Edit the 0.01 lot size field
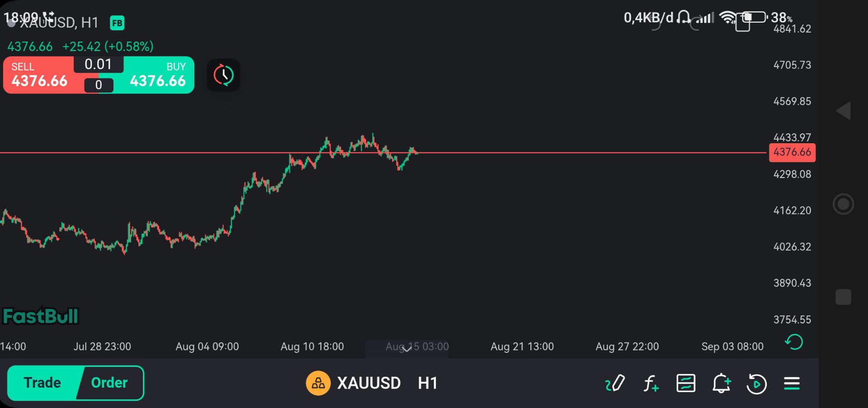This screenshot has width=868, height=408. pos(98,64)
